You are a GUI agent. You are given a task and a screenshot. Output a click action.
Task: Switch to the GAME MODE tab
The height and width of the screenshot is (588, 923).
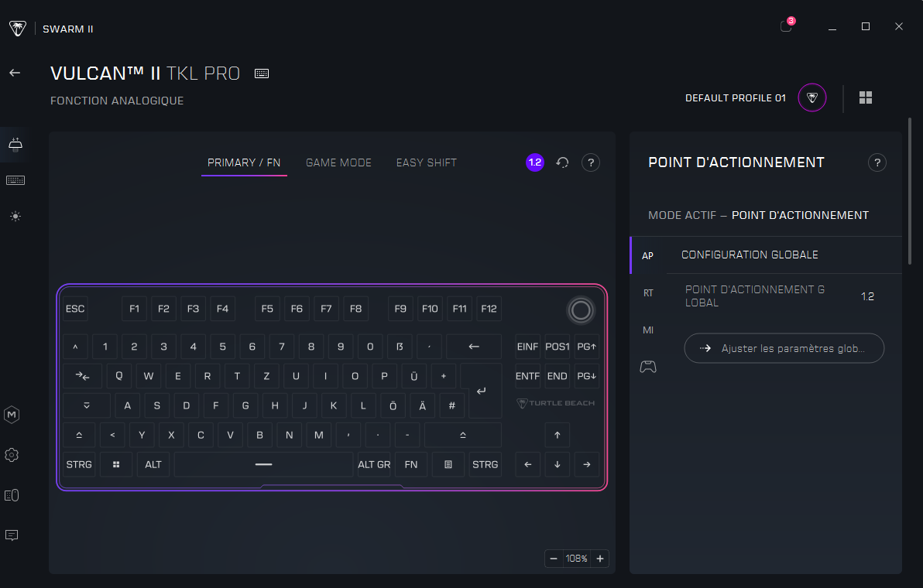(338, 162)
